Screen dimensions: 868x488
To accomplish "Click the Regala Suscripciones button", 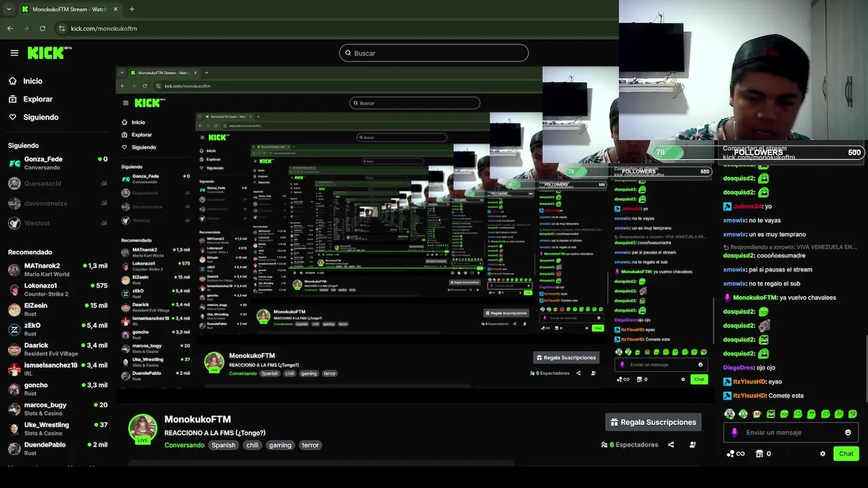I will [653, 422].
